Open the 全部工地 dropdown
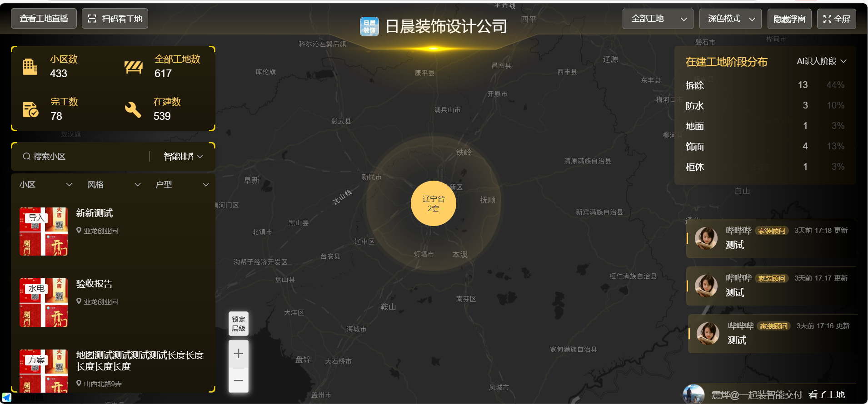The image size is (868, 404). [658, 19]
